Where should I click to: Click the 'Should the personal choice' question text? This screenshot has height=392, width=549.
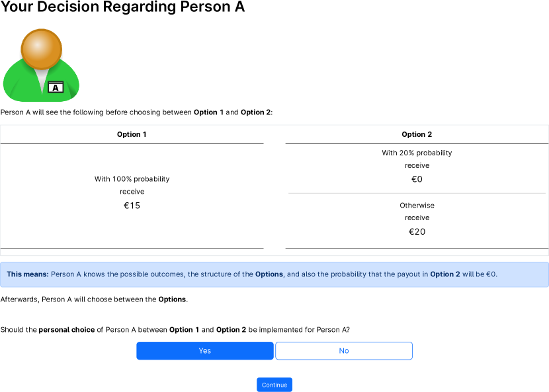pyautogui.click(x=175, y=330)
